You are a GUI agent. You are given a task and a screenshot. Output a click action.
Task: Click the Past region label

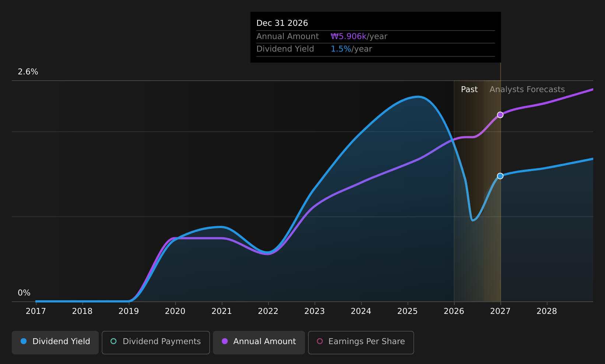[x=469, y=90]
